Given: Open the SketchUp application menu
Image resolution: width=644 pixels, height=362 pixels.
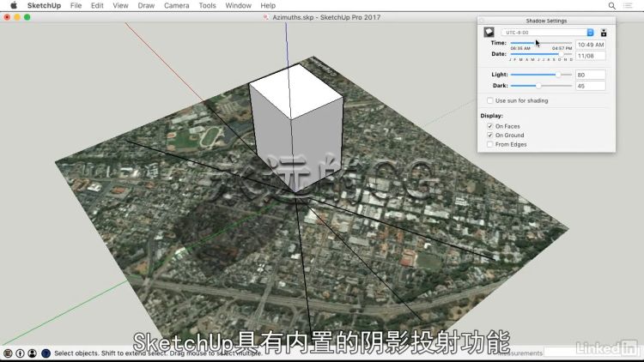Looking at the screenshot, I should click(44, 5).
